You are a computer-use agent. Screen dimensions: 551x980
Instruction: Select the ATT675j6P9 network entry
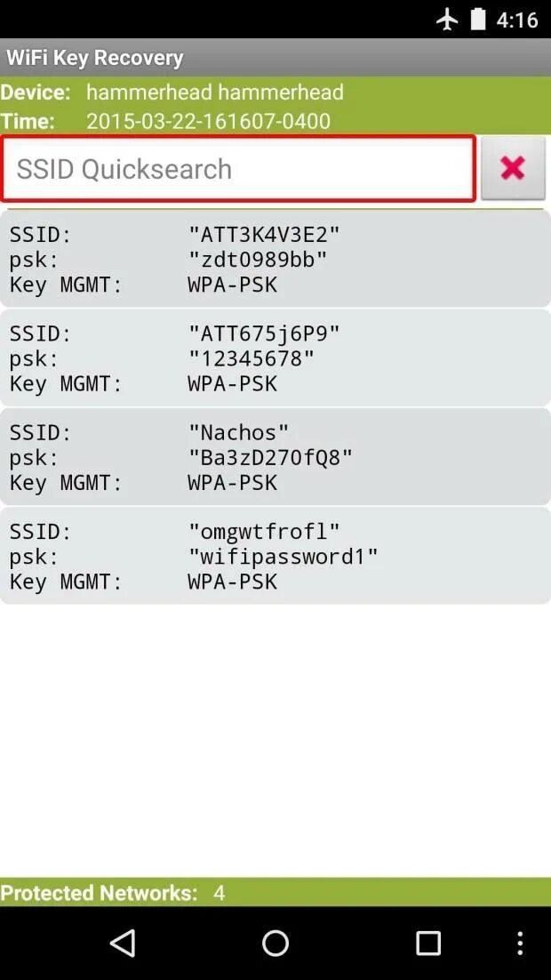(275, 358)
